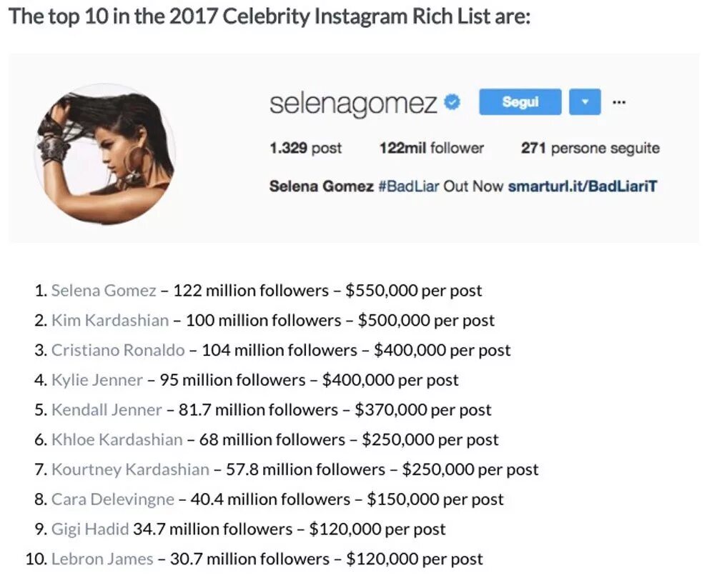The width and height of the screenshot is (712, 588).
Task: Open the Khloe Kardashian link
Action: (x=117, y=440)
